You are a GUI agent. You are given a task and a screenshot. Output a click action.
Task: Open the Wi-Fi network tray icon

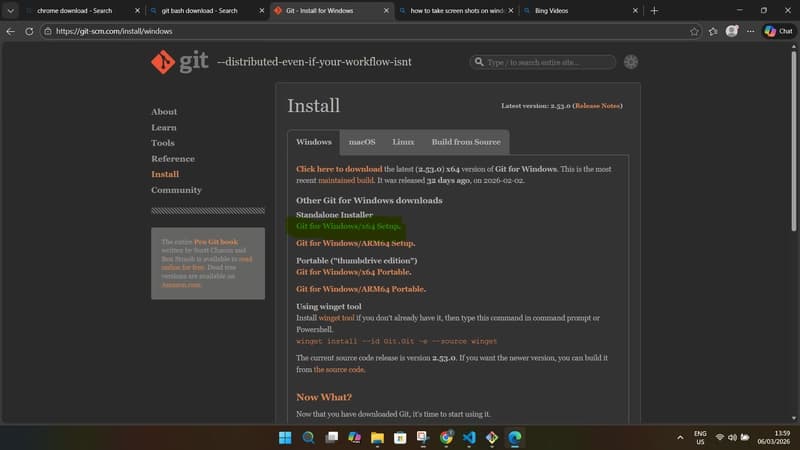coord(719,437)
